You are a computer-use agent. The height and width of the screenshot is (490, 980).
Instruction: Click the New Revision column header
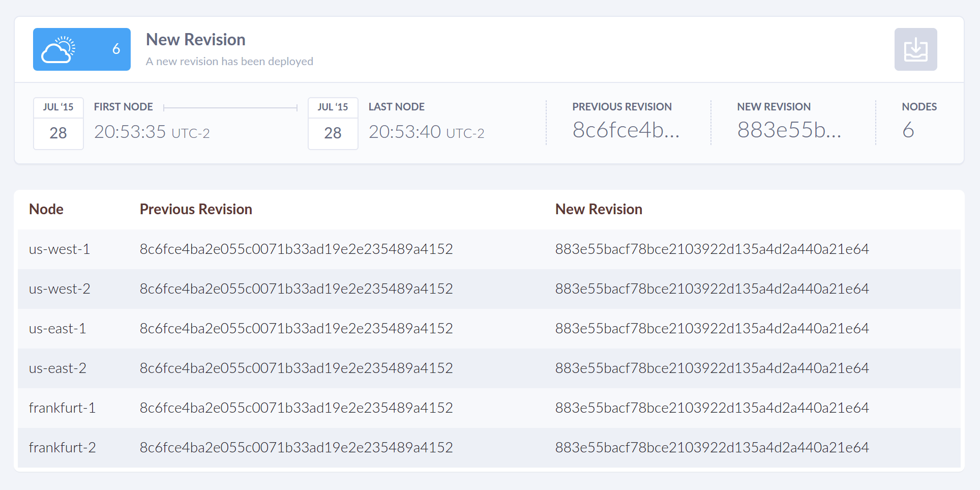click(599, 209)
